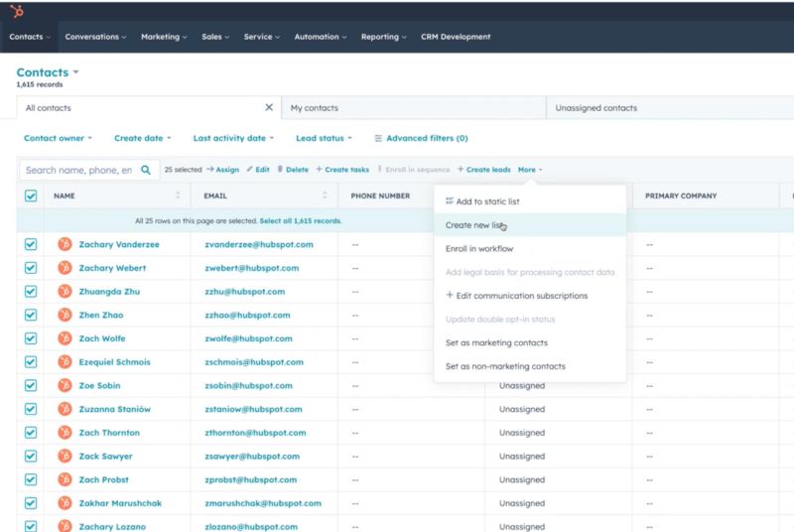Open the Marketing navigation dropdown
Screen dimensions: 794x532
(x=164, y=37)
